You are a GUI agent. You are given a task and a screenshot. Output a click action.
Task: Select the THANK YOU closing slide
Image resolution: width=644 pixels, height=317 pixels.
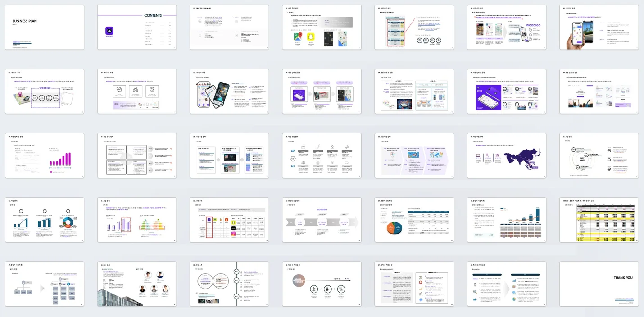tap(599, 284)
